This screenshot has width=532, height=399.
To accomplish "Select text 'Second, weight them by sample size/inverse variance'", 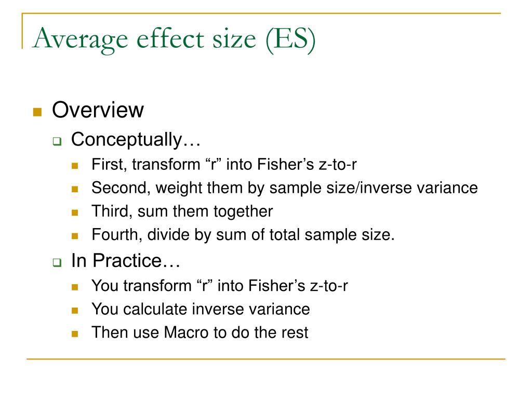I will (285, 188).
